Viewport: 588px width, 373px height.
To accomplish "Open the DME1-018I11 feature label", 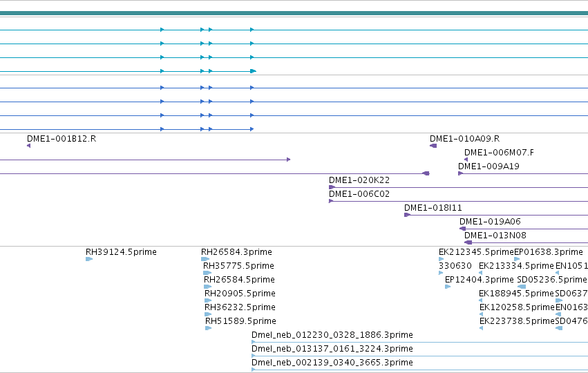I will pos(433,208).
